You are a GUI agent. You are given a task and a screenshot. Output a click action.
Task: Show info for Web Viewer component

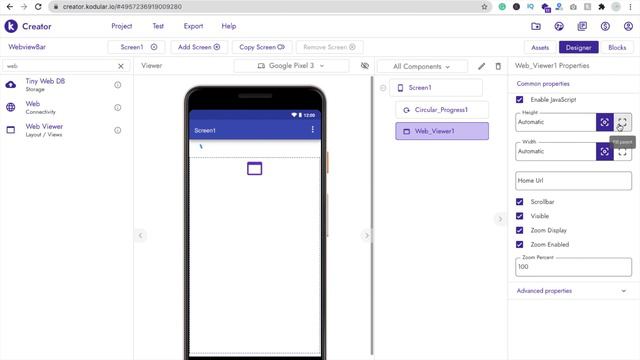tap(118, 130)
